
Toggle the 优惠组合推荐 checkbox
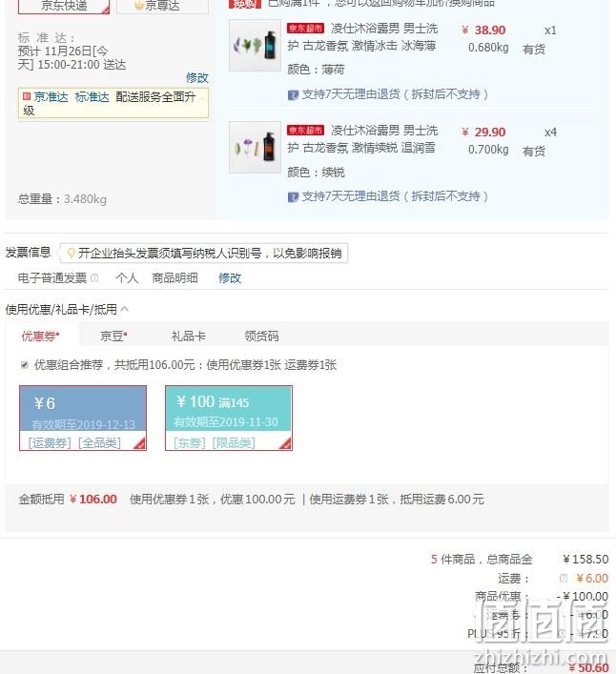tap(25, 365)
